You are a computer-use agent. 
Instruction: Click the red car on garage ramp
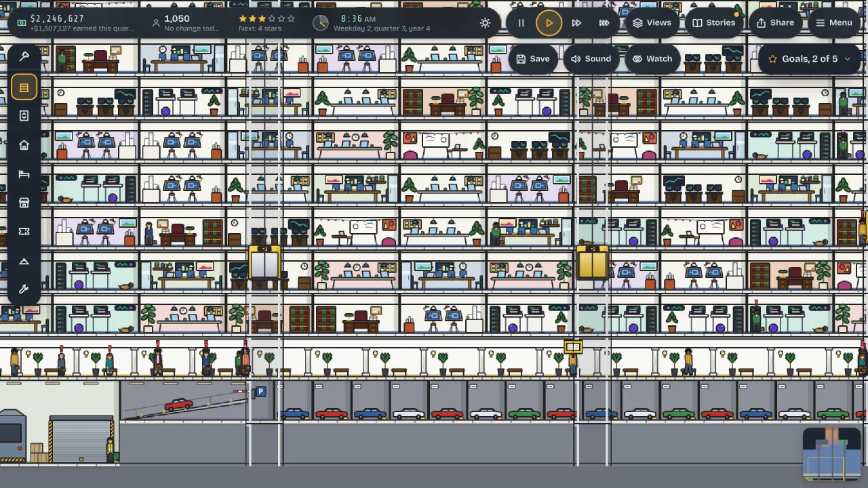point(178,405)
